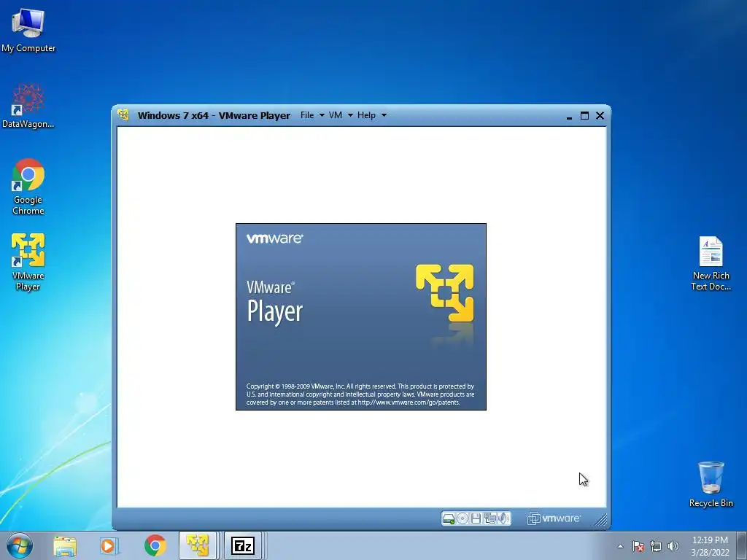Click the 7-Zip taskbar button
This screenshot has height=560, width=747.
coord(242,545)
